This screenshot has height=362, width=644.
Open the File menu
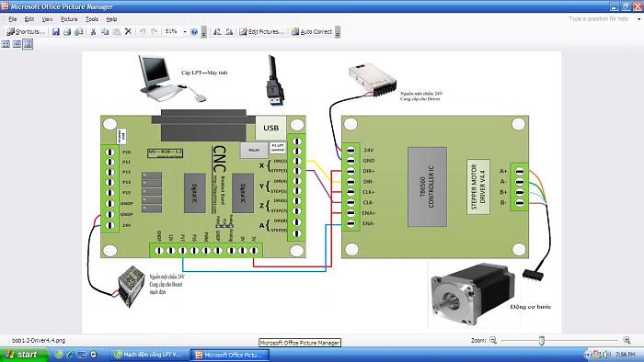pos(12,19)
